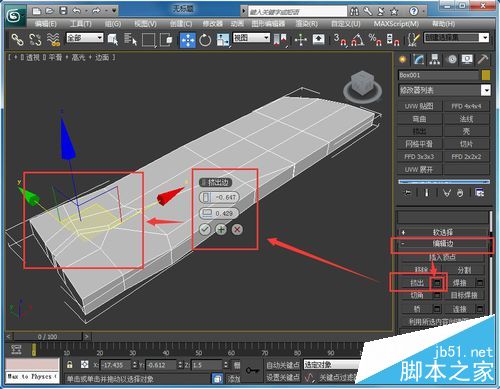Click the Select by Name icon
This screenshot has height=389, width=500.
130,40
